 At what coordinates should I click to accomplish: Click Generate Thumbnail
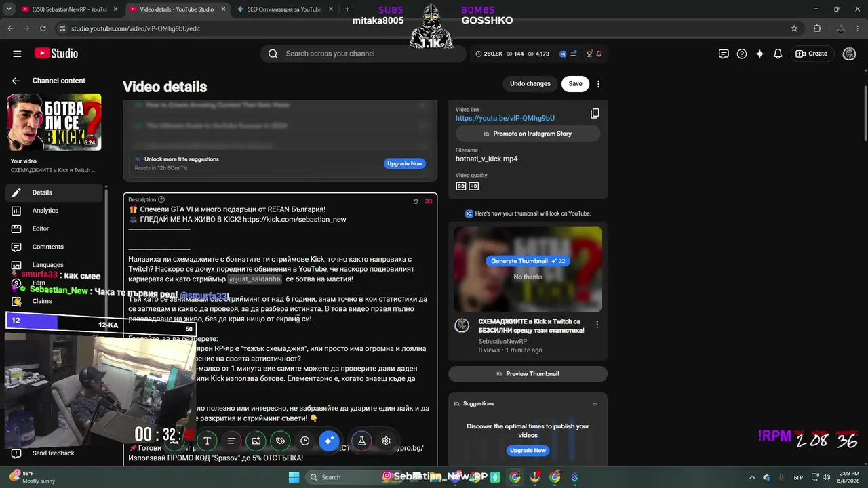pyautogui.click(x=528, y=261)
